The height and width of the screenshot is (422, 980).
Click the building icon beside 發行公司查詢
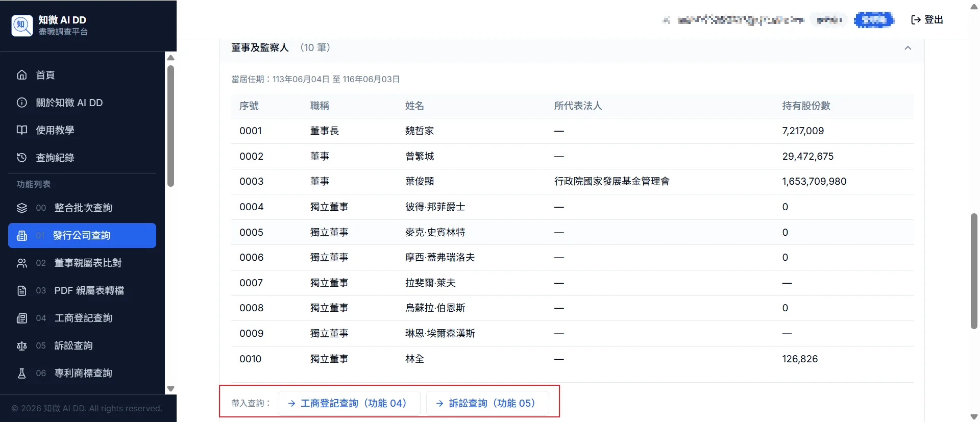click(x=22, y=235)
